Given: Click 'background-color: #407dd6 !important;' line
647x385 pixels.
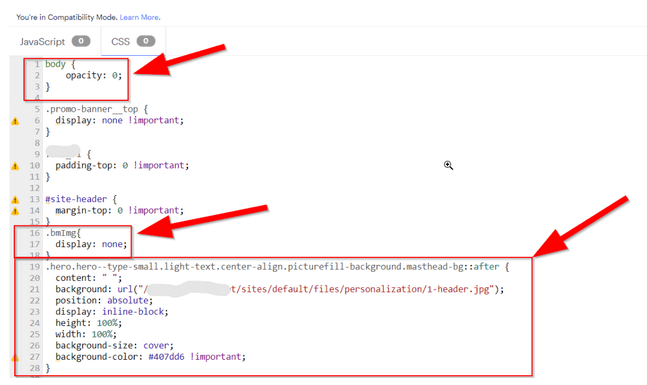Looking at the screenshot, I should (x=151, y=357).
